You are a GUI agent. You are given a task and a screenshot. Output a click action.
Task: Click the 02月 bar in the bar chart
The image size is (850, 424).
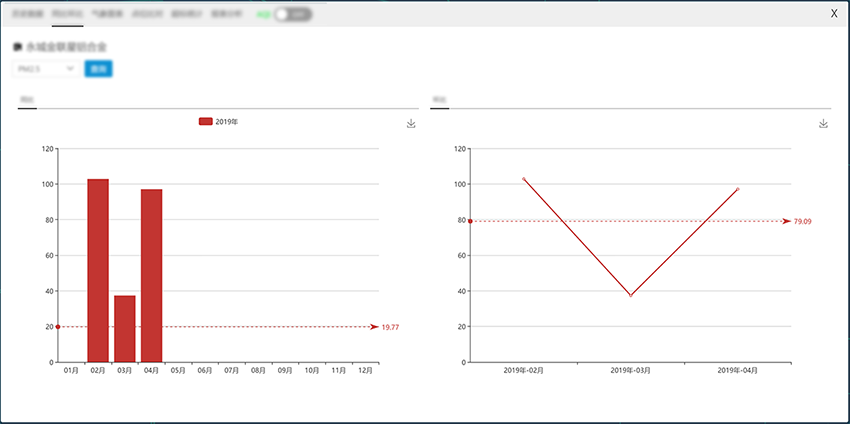(98, 270)
